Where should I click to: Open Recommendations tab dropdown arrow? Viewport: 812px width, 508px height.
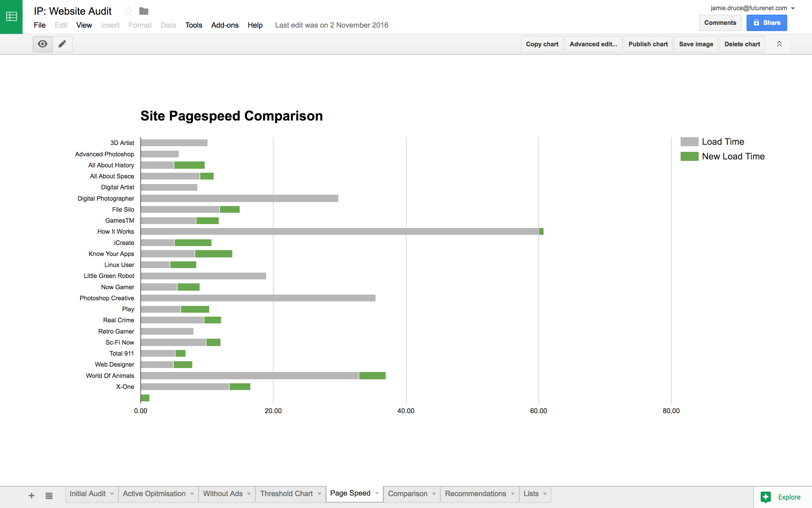pyautogui.click(x=513, y=494)
